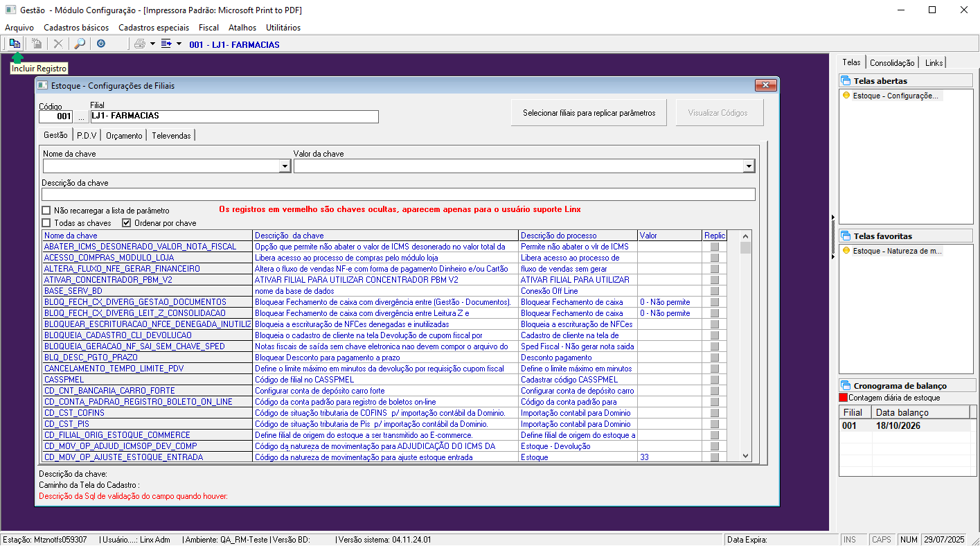
Task: Check the 'Todas as chaves' checkbox
Action: [x=46, y=223]
